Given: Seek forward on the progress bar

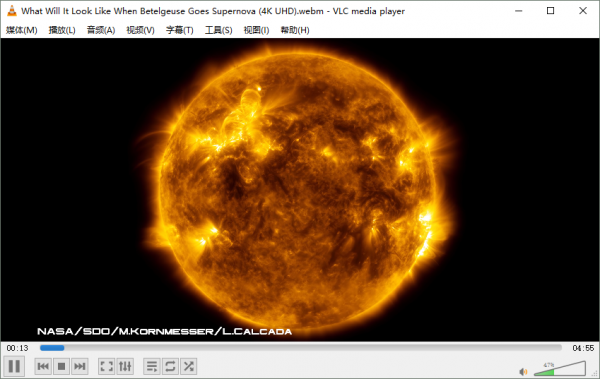Looking at the screenshot, I should (300, 348).
